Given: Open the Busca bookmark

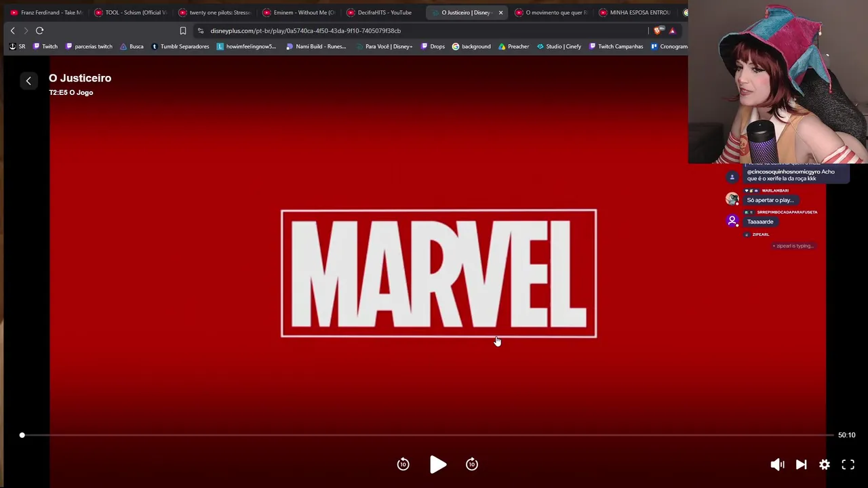Looking at the screenshot, I should click(x=132, y=47).
